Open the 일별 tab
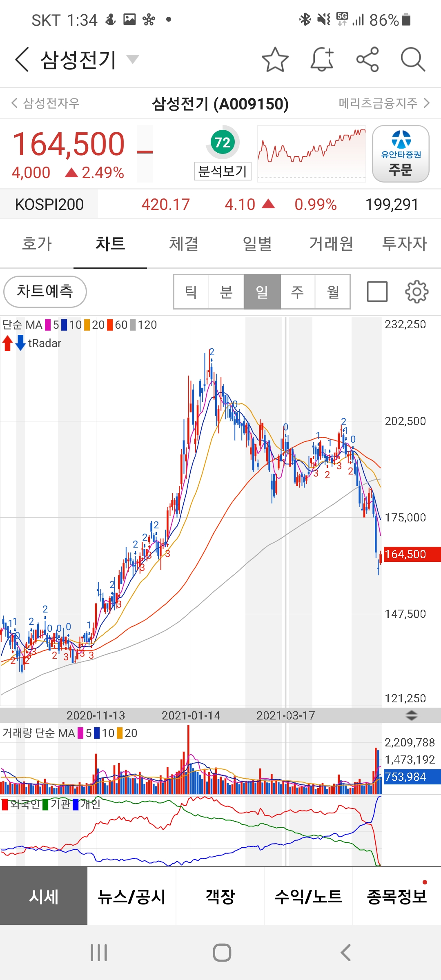The height and width of the screenshot is (980, 441). point(257,244)
